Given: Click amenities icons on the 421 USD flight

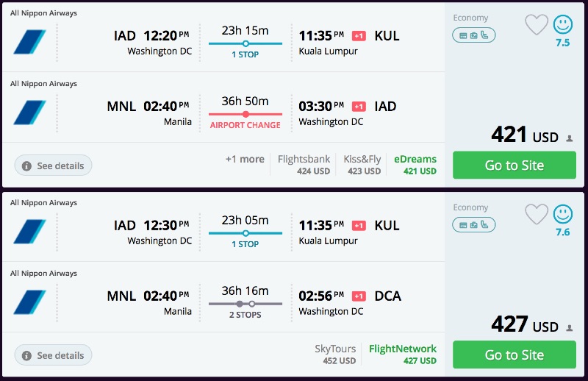Looking at the screenshot, I should [473, 35].
